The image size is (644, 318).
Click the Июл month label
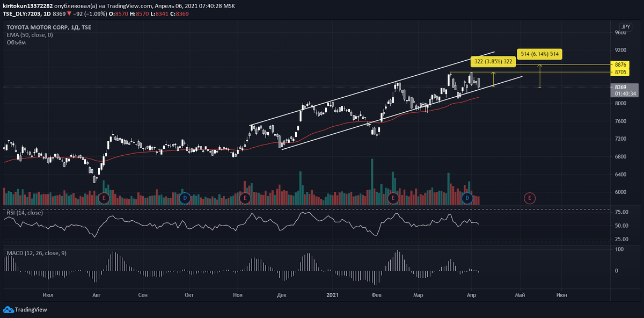[47, 295]
